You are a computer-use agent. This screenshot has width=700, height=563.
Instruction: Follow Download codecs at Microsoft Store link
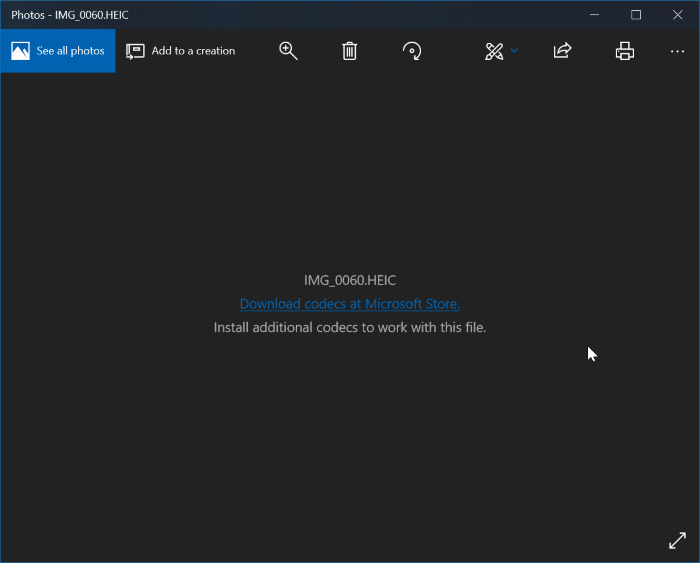350,304
